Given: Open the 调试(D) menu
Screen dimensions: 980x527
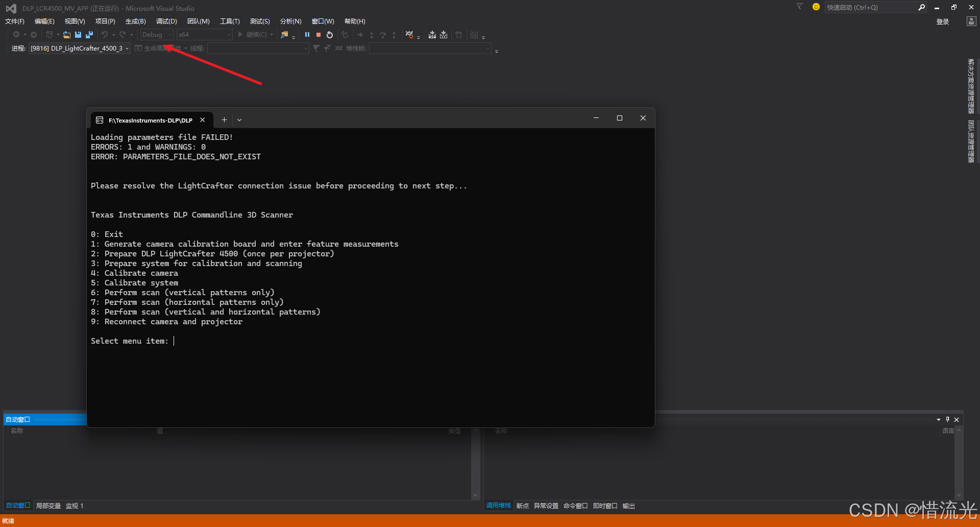Looking at the screenshot, I should tap(166, 21).
